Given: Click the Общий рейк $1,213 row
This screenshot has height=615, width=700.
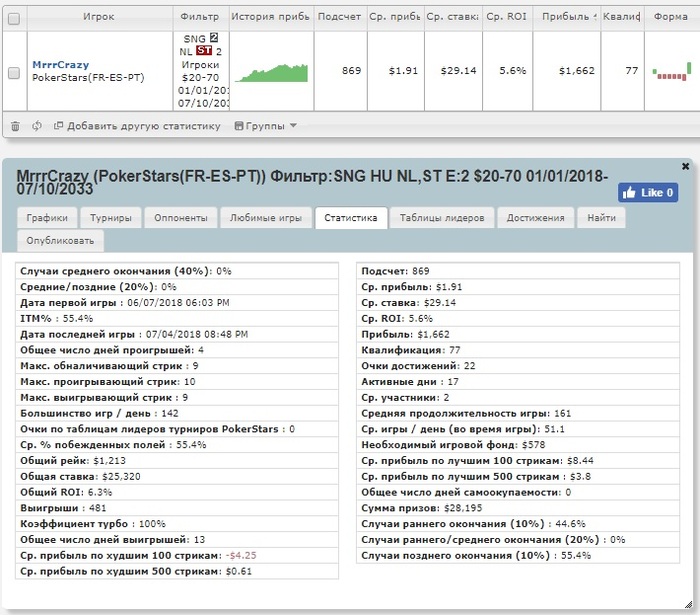Looking at the screenshot, I should (x=177, y=461).
